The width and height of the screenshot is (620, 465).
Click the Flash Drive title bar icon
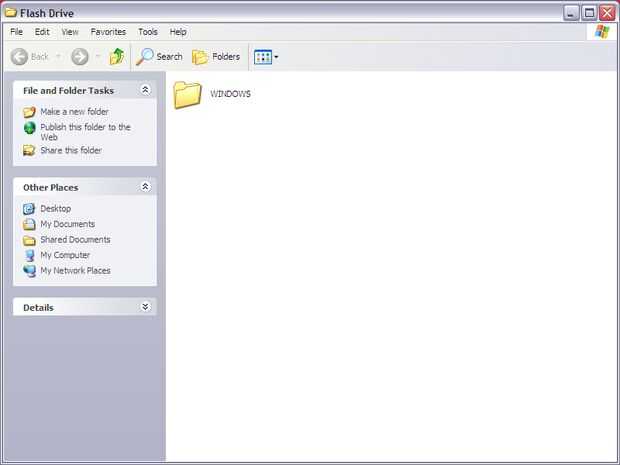(11, 13)
